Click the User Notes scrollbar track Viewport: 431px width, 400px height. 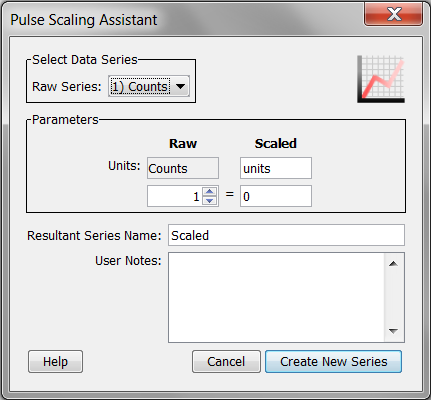point(393,297)
